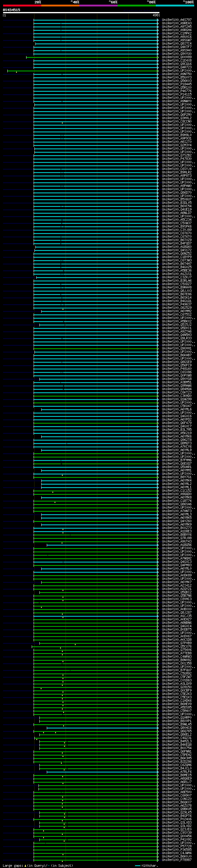
Task: Select hit UniRef100_Q4YZ60
Action: point(176,521)
